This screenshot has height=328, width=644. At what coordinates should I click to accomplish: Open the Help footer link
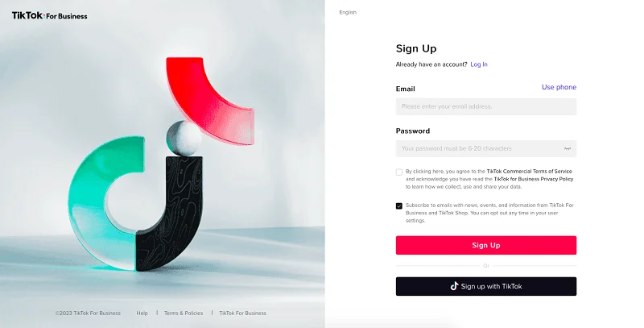point(142,313)
